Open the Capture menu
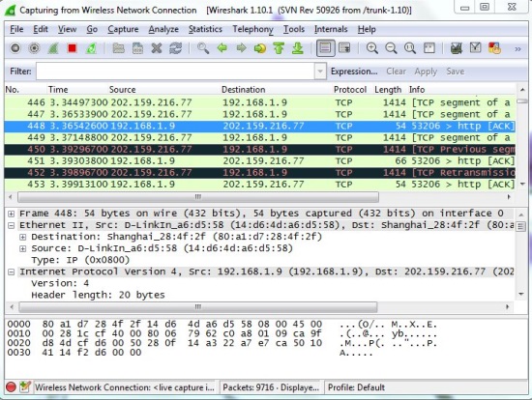Image resolution: width=532 pixels, height=400 pixels. point(123,30)
